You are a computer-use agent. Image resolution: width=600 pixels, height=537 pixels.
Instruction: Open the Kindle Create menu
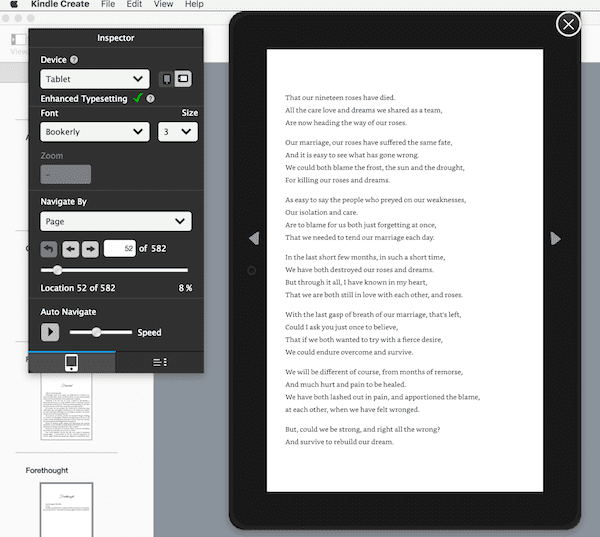[60, 4]
